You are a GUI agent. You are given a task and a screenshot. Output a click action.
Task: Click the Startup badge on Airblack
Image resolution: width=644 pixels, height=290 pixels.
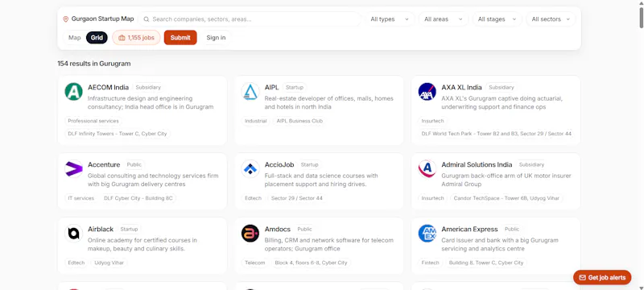coord(129,230)
